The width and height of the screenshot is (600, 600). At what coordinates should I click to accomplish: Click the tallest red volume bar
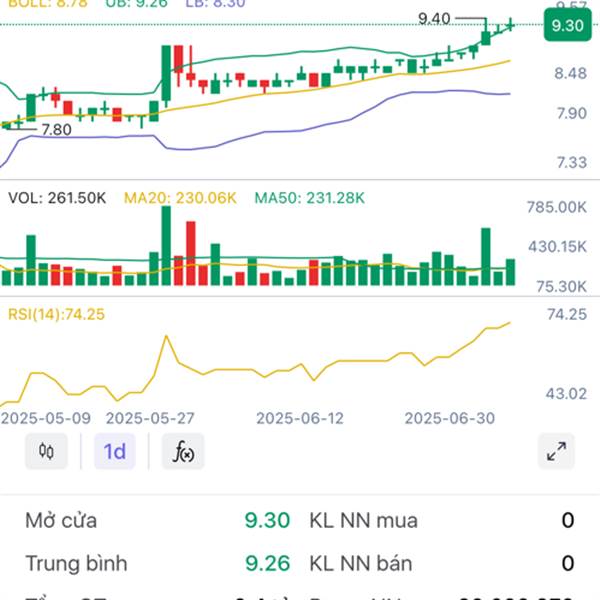pyautogui.click(x=191, y=253)
